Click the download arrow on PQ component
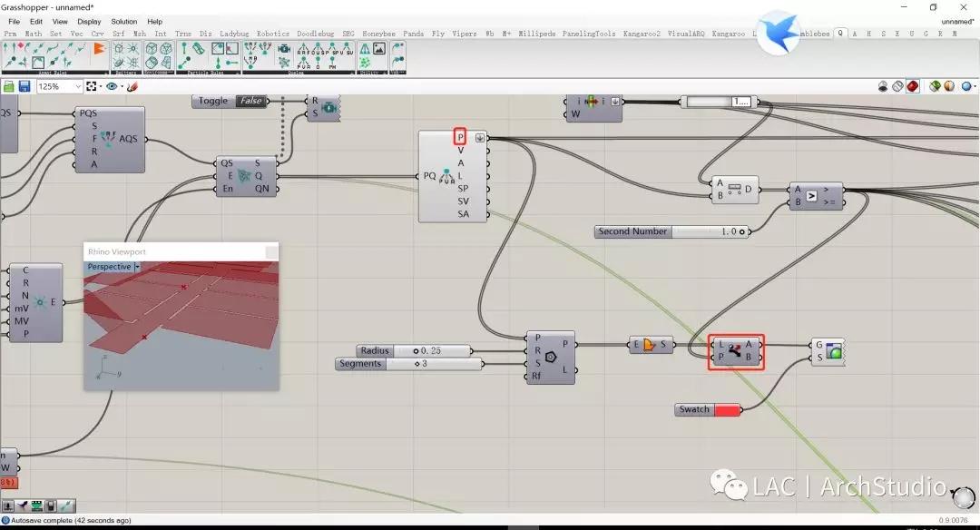Screen dimensions: 980x530 pyautogui.click(x=480, y=138)
